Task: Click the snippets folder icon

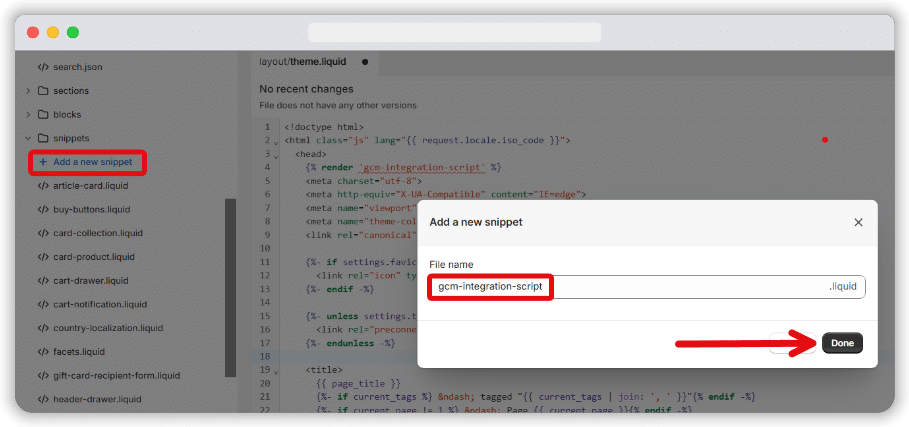Action: pyautogui.click(x=43, y=138)
